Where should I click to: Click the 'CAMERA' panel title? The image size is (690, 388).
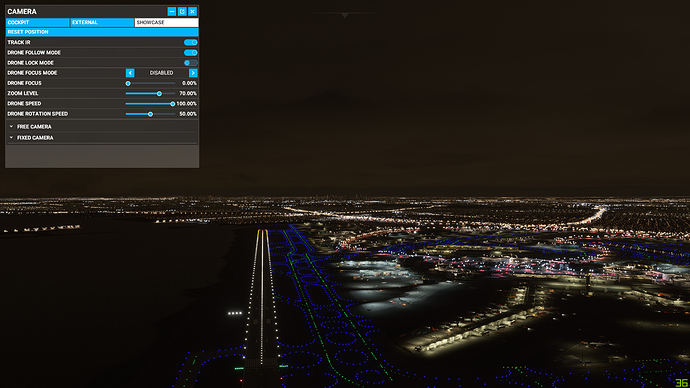click(22, 11)
